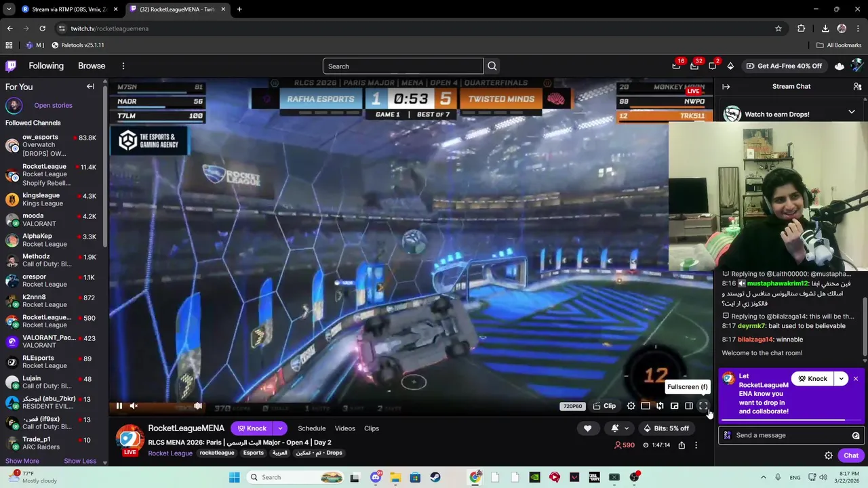Open the Schedule tab
Image resolution: width=868 pixels, height=488 pixels.
[x=312, y=428]
